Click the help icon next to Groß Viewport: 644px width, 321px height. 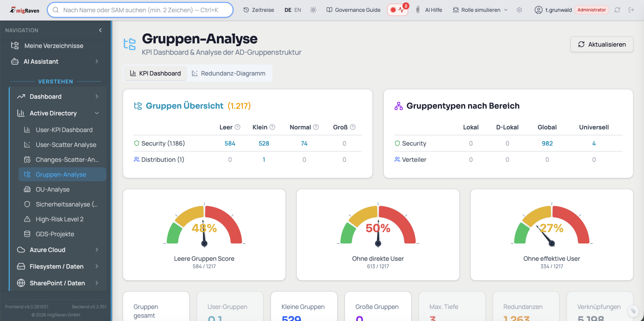353,127
